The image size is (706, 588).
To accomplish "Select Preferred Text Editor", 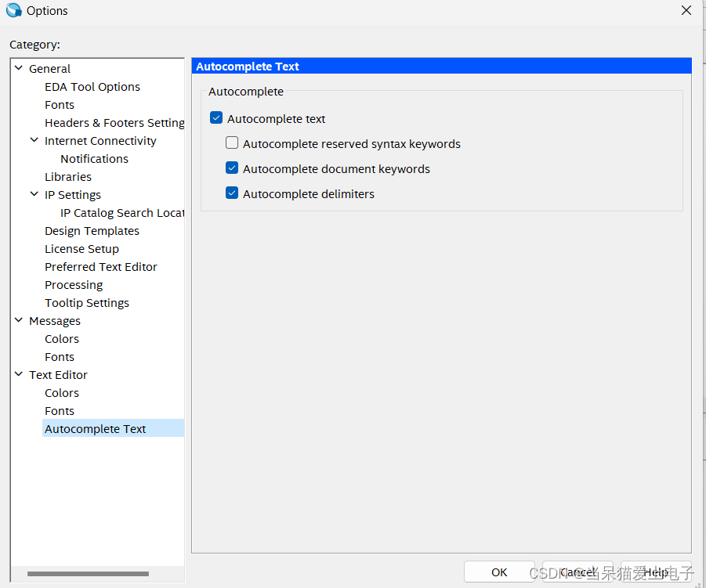I will tap(101, 267).
